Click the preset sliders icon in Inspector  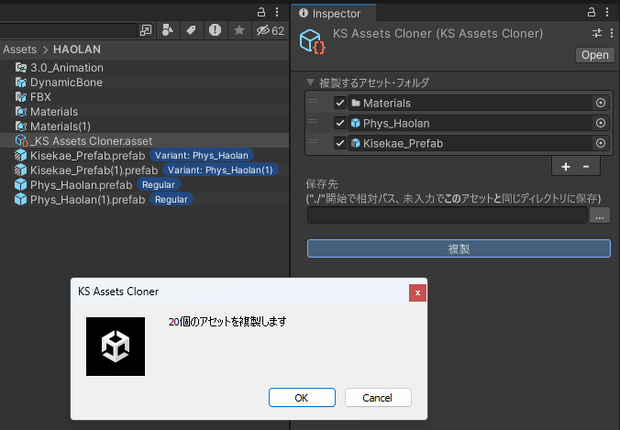pos(597,33)
